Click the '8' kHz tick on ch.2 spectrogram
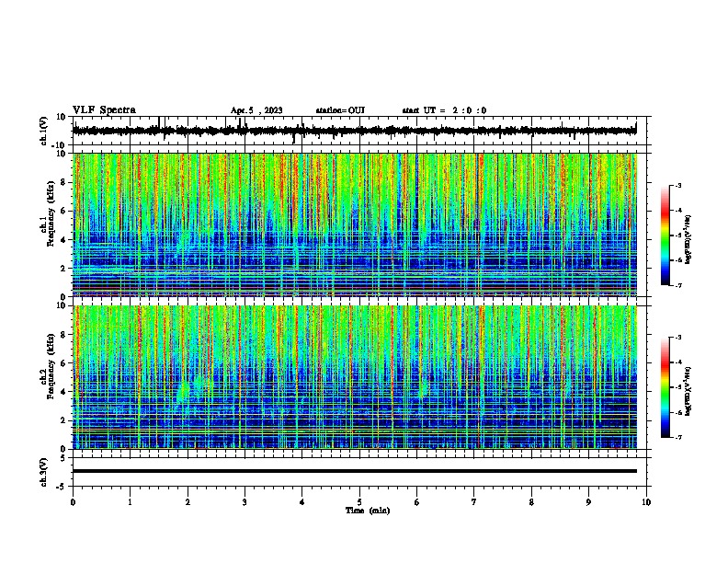Screen dimensions: 728x563 click(x=63, y=335)
